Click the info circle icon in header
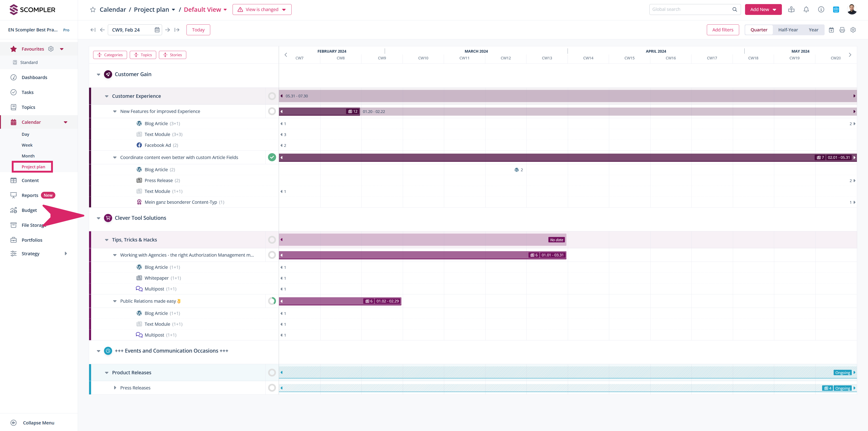Viewport: 868px width, 431px height. [x=821, y=9]
